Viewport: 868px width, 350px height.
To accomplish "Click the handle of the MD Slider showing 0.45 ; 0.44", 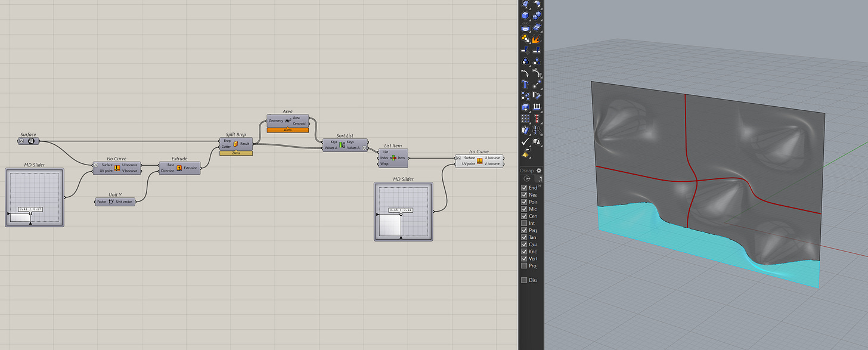I will tap(401, 215).
